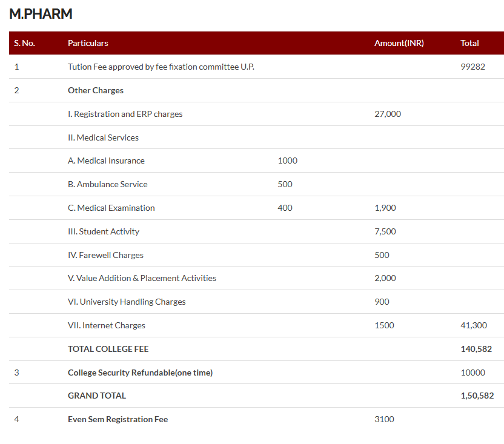Click serial number 1 in first row
Image resolution: width=504 pixels, height=444 pixels.
pos(16,67)
